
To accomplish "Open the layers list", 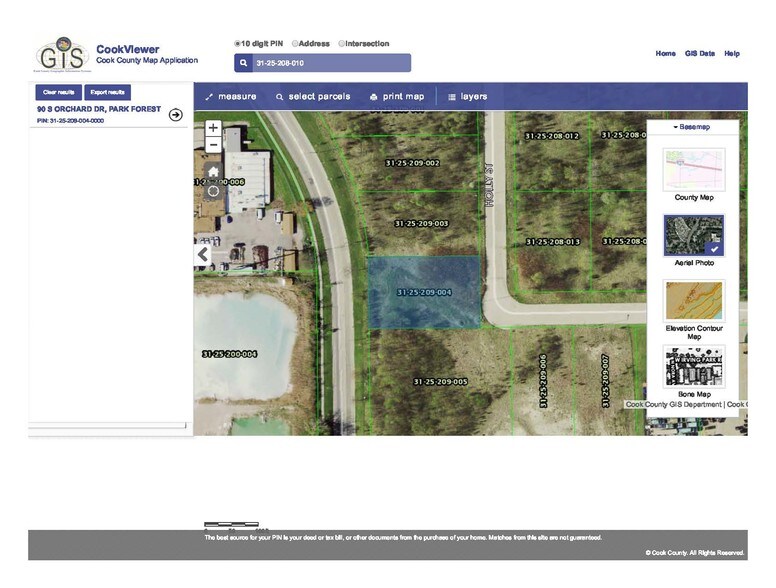I will click(x=467, y=97).
